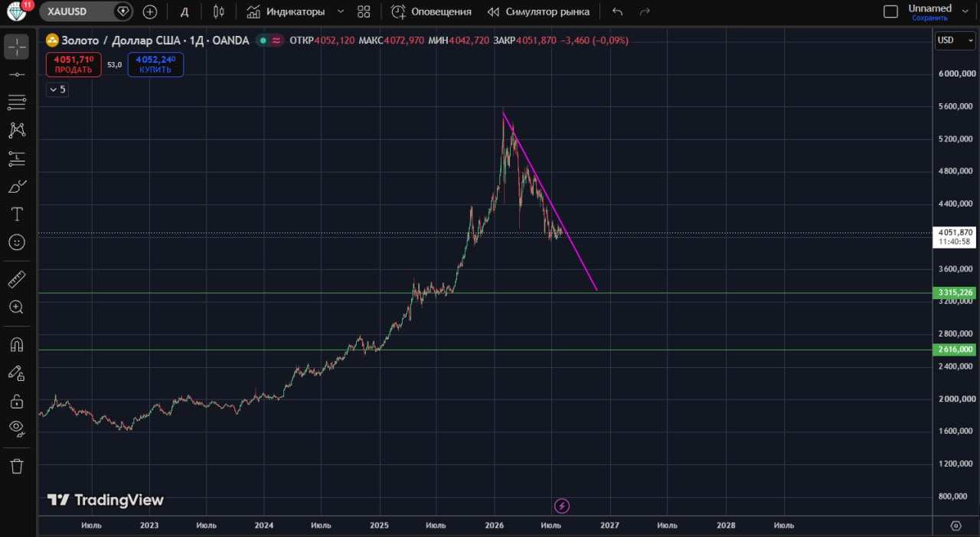
Task: Remove drawings with the trash icon
Action: click(x=17, y=466)
